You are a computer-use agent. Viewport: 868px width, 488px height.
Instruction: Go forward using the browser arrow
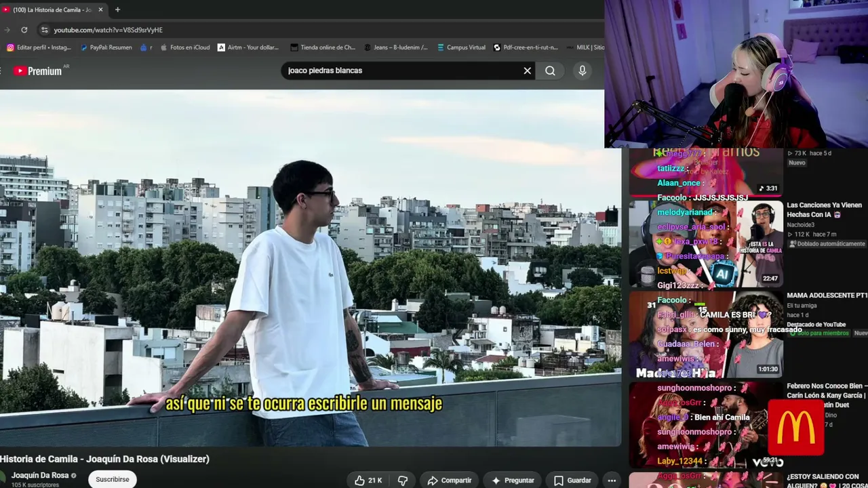pos(7,30)
